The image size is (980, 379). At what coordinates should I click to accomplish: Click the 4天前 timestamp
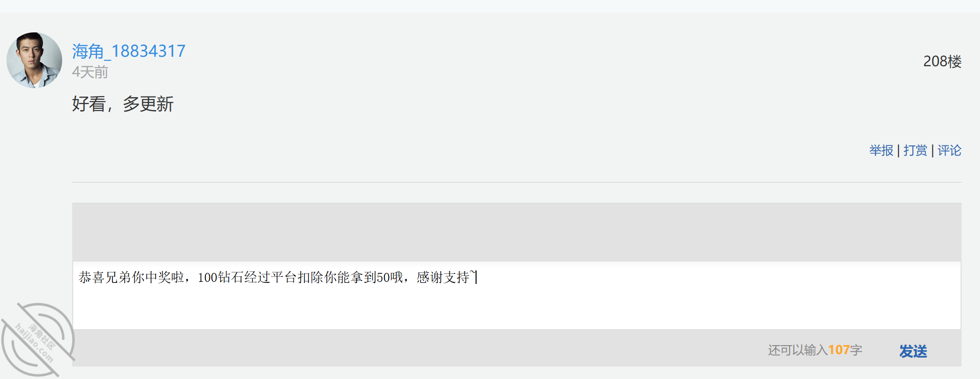tap(90, 72)
